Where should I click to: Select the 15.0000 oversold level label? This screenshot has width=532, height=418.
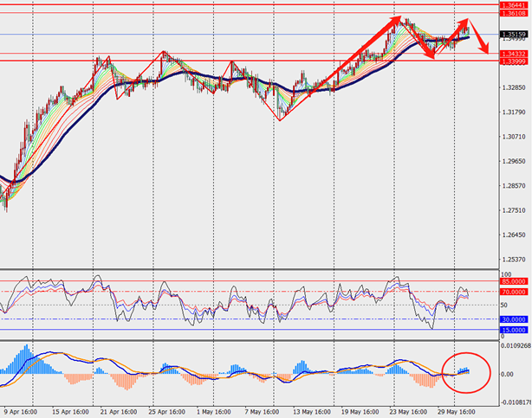pyautogui.click(x=513, y=330)
